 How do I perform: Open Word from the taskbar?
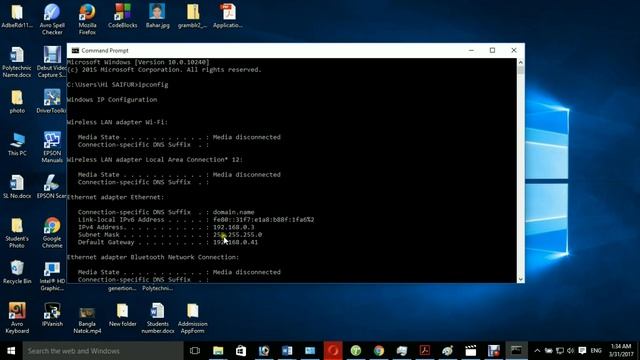click(287, 351)
